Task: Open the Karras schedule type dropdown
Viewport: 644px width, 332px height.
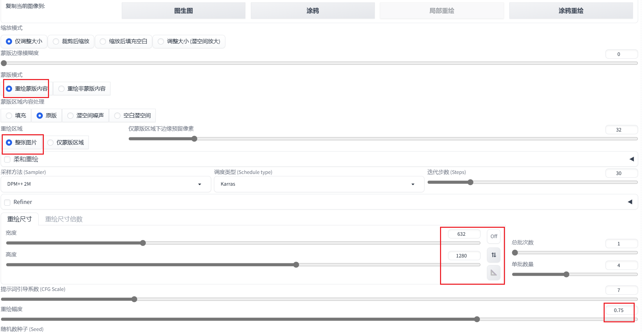Action: (319, 184)
